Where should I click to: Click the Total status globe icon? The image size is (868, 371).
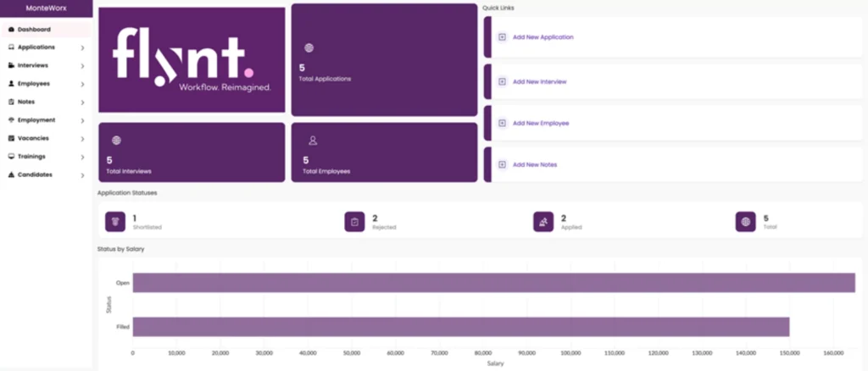click(745, 221)
